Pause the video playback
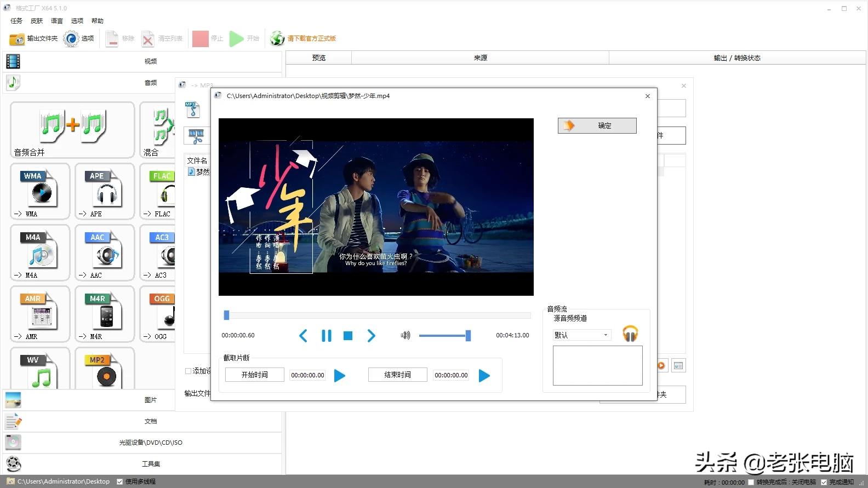868x488 pixels. pos(327,335)
